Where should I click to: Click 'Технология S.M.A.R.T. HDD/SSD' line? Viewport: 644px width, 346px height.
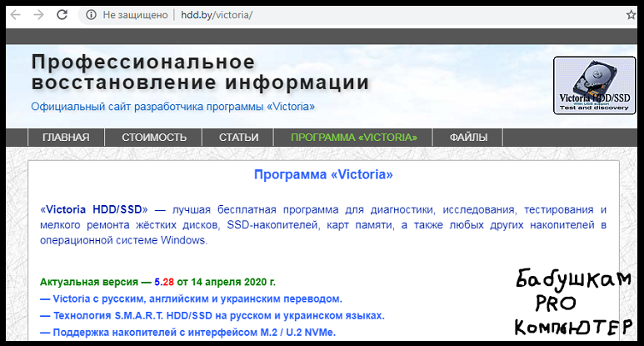(x=212, y=316)
